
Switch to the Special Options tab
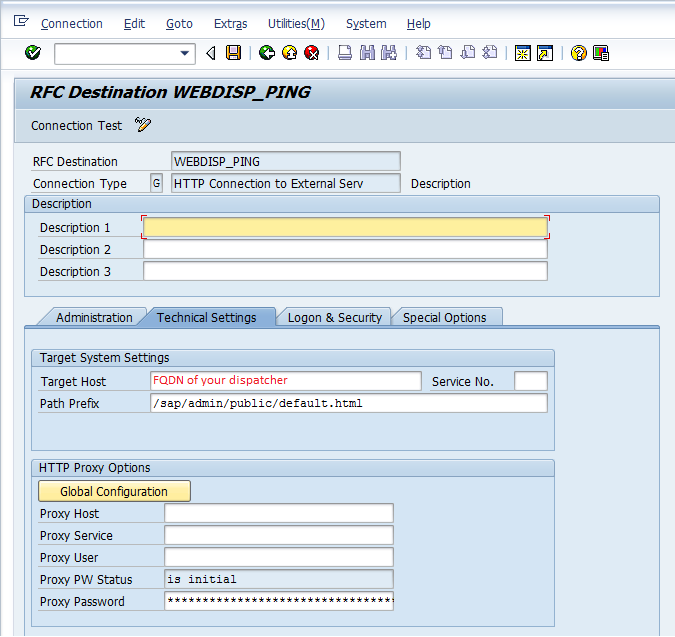click(444, 317)
